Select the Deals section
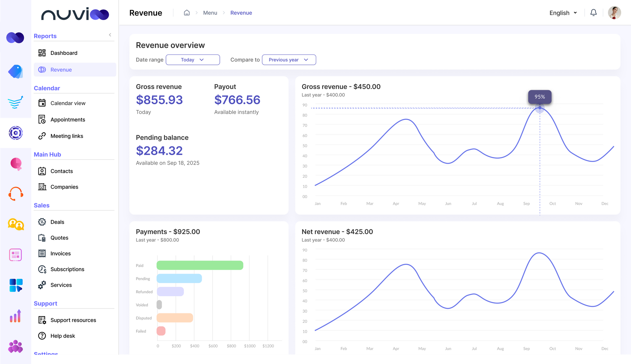This screenshot has width=631, height=364. pos(57,222)
